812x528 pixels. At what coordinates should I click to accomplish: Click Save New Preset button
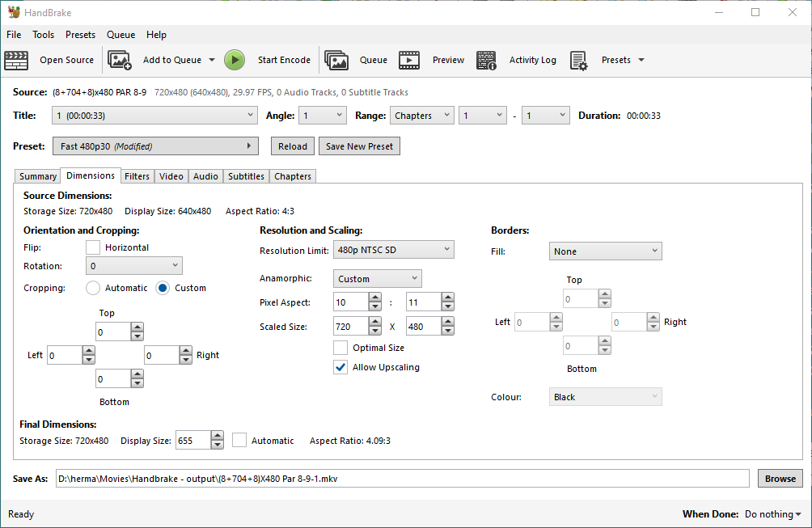359,146
